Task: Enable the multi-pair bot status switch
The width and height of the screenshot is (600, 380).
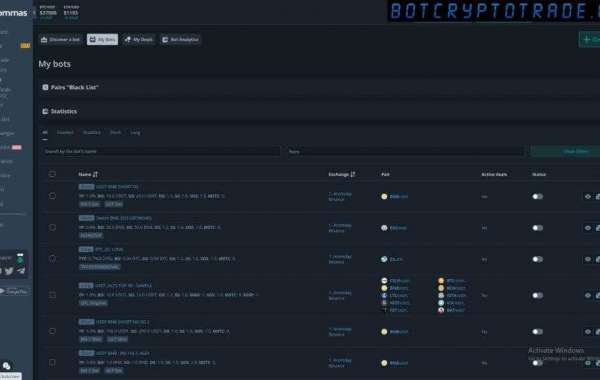Action: point(538,295)
